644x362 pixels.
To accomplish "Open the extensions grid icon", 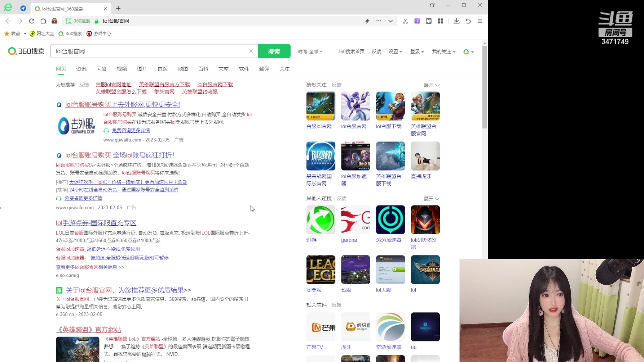I will point(440,21).
